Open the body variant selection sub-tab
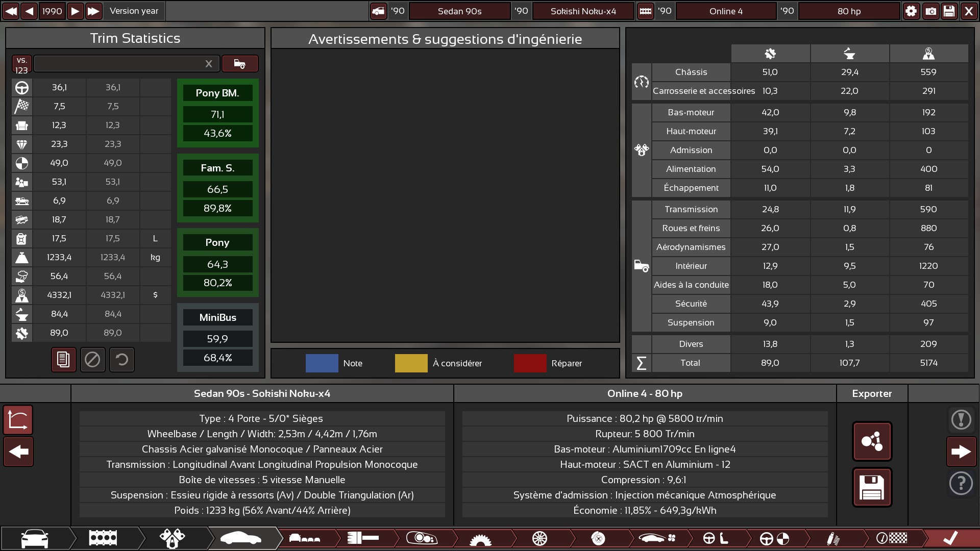Image resolution: width=980 pixels, height=551 pixels. click(x=305, y=538)
